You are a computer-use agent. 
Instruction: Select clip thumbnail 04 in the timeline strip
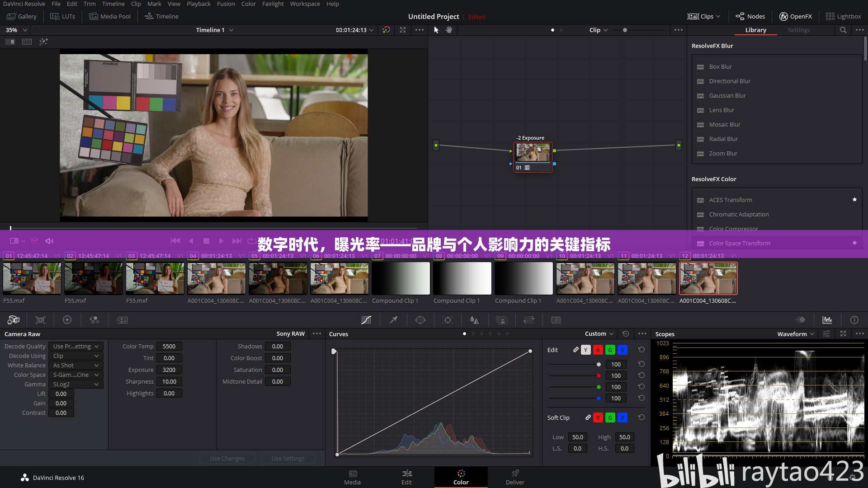coord(217,278)
